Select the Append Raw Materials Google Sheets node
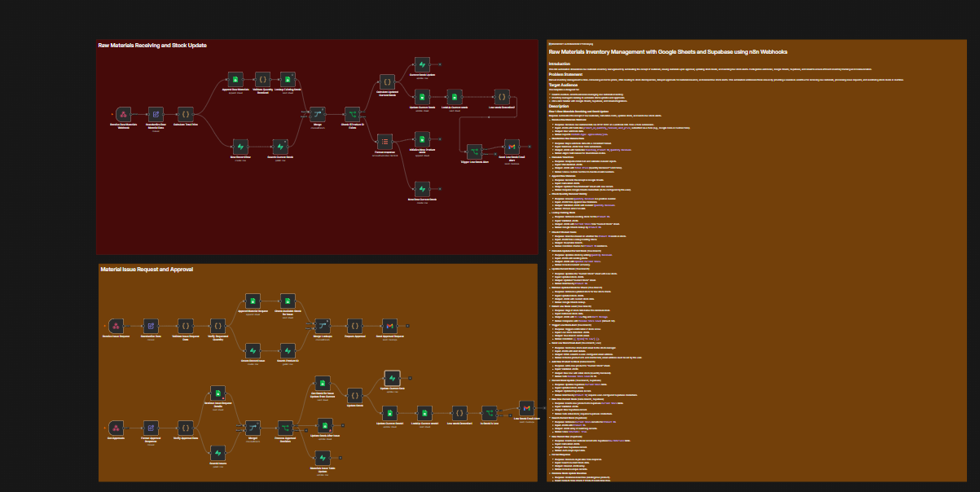This screenshot has width=980, height=492. coord(235,80)
